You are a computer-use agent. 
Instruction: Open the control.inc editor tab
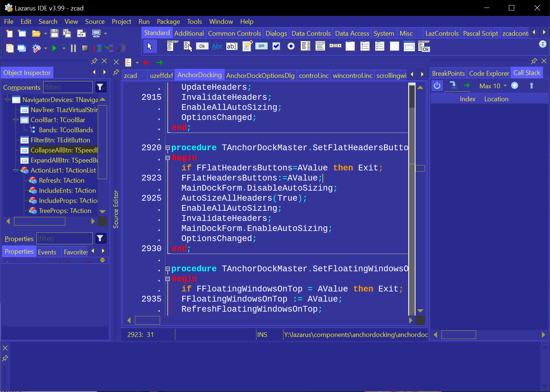click(x=313, y=76)
